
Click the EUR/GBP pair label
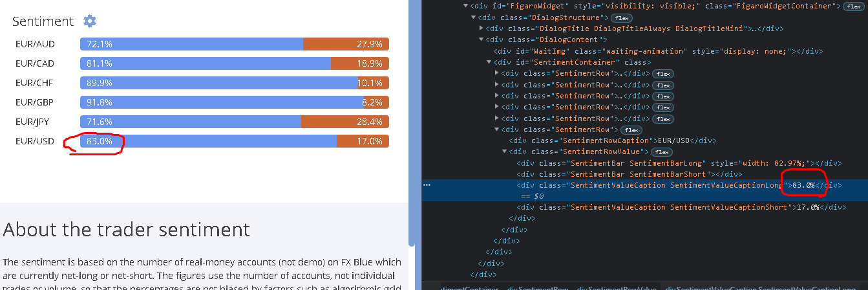[x=35, y=102]
